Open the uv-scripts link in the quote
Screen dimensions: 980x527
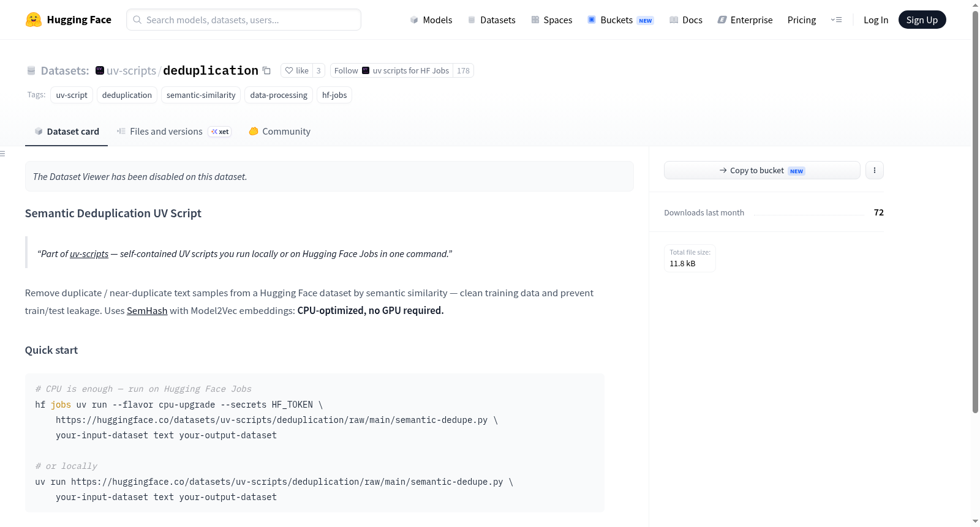coord(89,254)
